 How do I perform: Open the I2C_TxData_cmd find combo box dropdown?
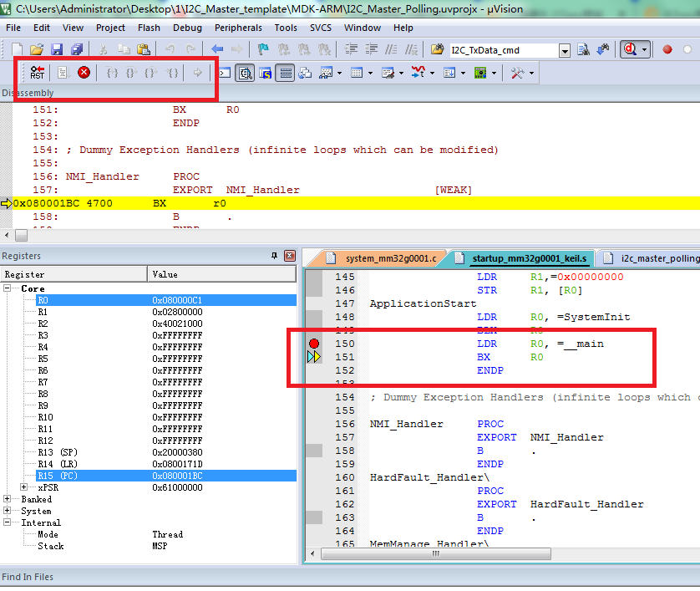(x=564, y=50)
